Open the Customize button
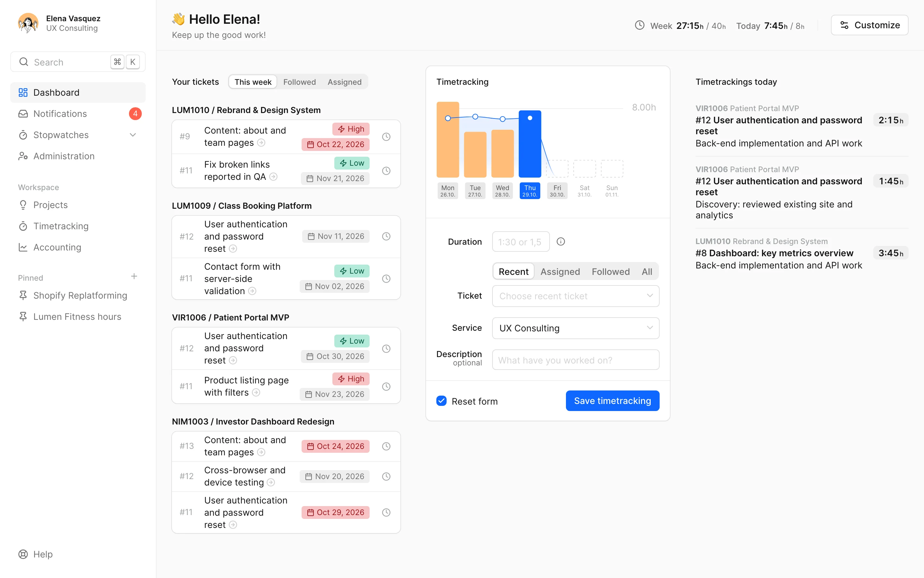The image size is (924, 578). (x=869, y=25)
